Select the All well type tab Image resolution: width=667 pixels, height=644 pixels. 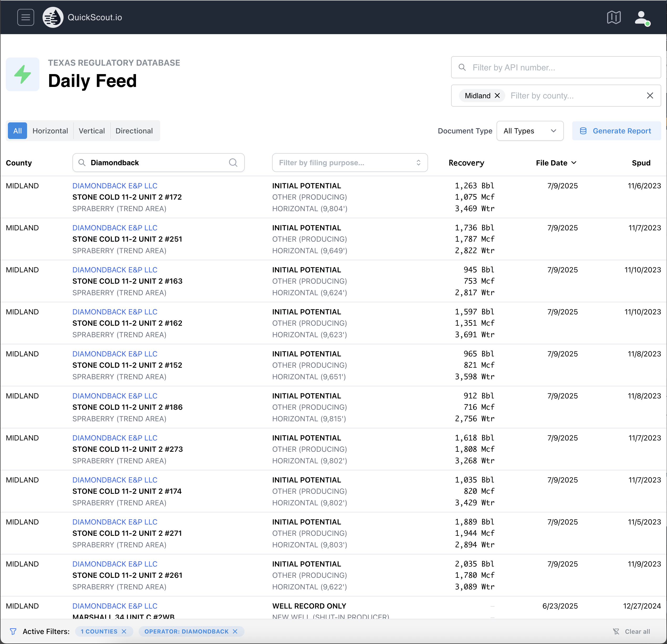coord(17,131)
